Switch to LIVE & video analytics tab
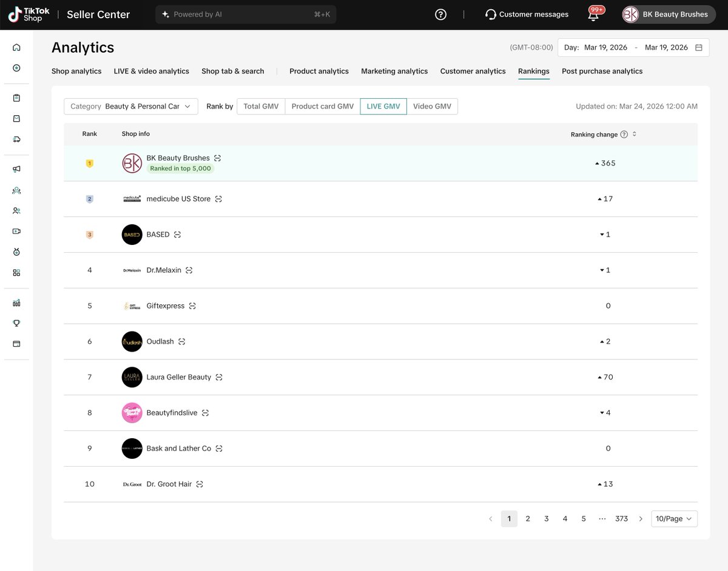This screenshot has height=571, width=728. point(152,71)
